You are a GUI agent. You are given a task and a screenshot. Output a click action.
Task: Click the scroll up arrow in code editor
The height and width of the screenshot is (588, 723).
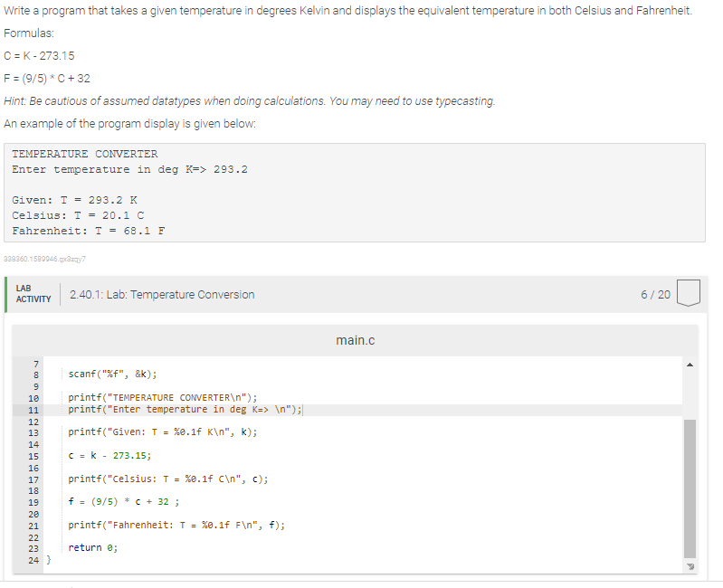pyautogui.click(x=690, y=365)
